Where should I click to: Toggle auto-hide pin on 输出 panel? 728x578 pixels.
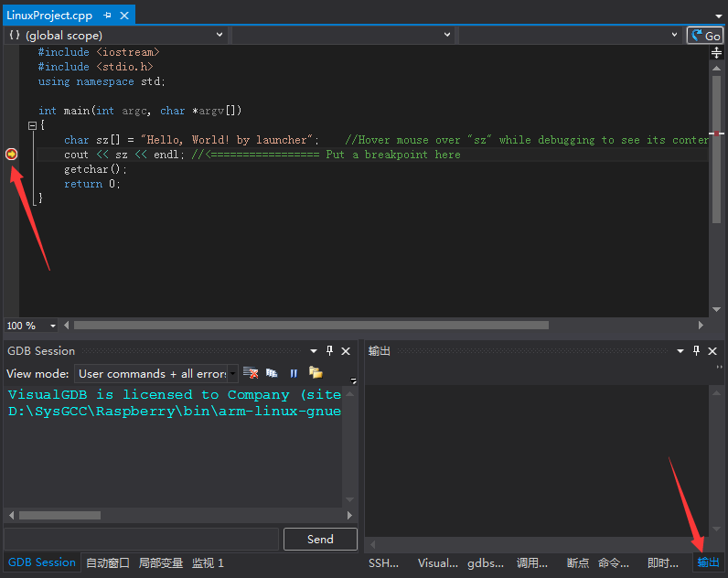click(x=696, y=351)
